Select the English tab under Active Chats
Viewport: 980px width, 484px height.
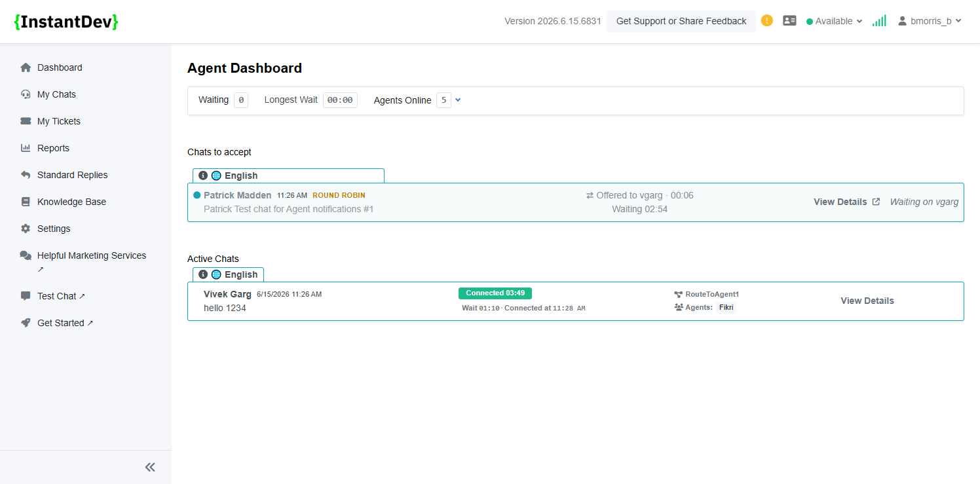coord(228,274)
